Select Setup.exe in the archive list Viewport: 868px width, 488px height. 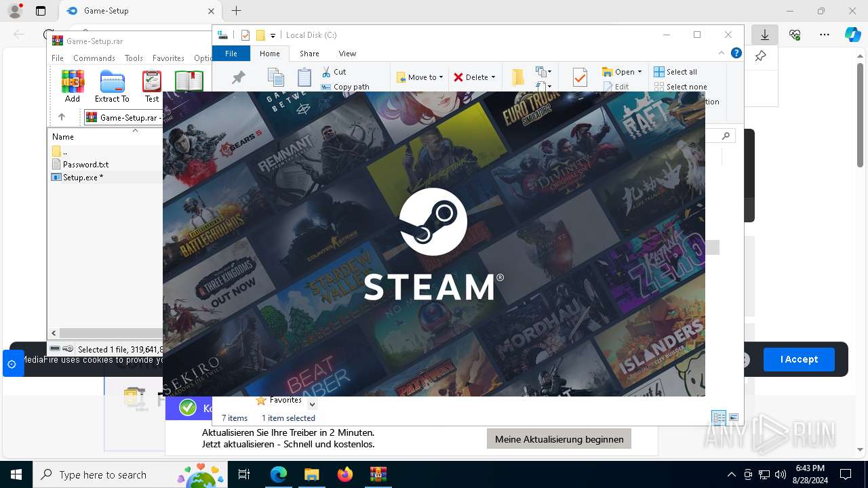point(83,177)
